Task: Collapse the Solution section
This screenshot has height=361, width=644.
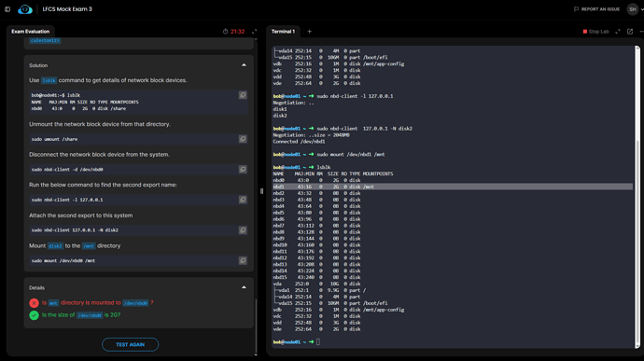Action: 244,65
